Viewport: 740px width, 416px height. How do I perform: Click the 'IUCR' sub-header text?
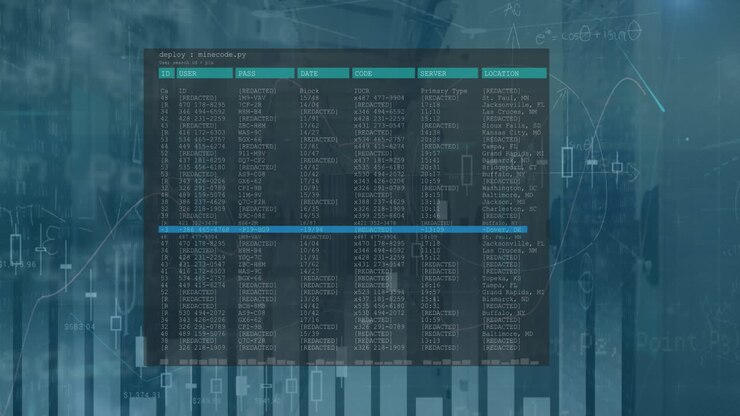(x=362, y=91)
